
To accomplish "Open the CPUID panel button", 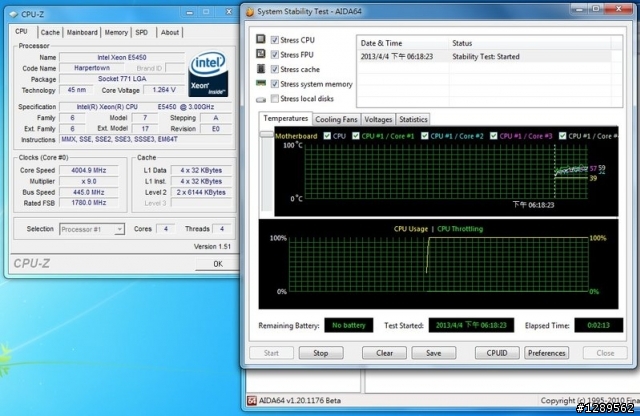I will [497, 353].
